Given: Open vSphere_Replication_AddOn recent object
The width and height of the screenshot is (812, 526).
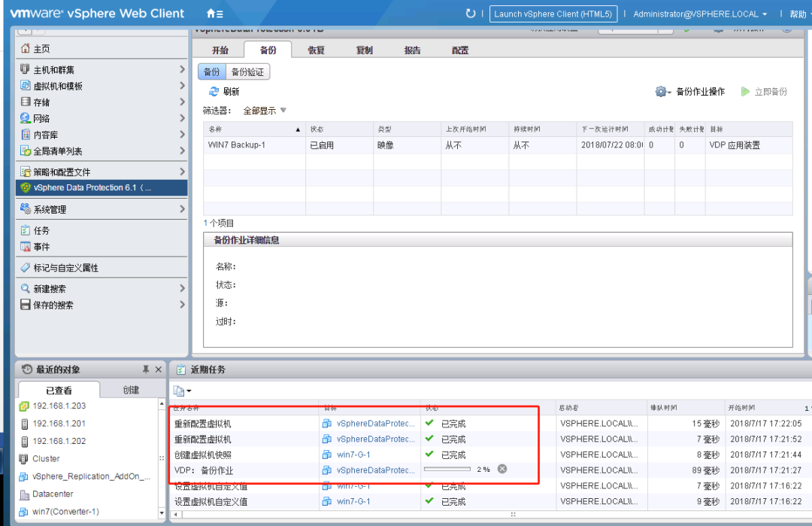Looking at the screenshot, I should tap(91, 476).
